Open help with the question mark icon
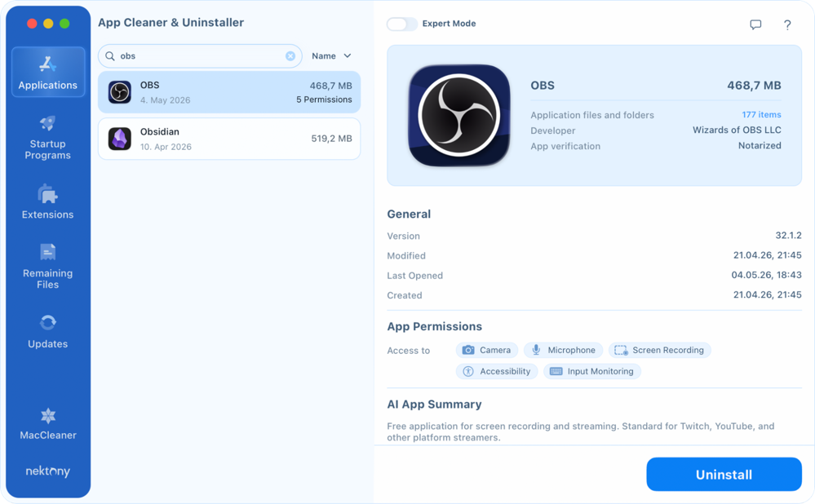815x504 pixels. 787,24
